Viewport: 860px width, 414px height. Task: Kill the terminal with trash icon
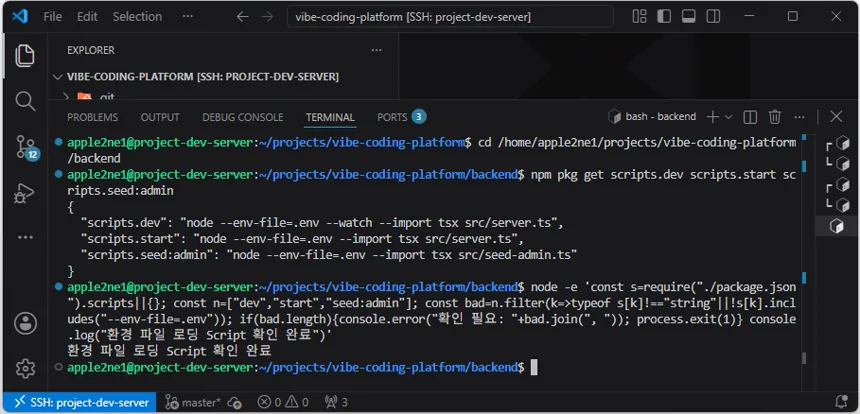point(774,117)
